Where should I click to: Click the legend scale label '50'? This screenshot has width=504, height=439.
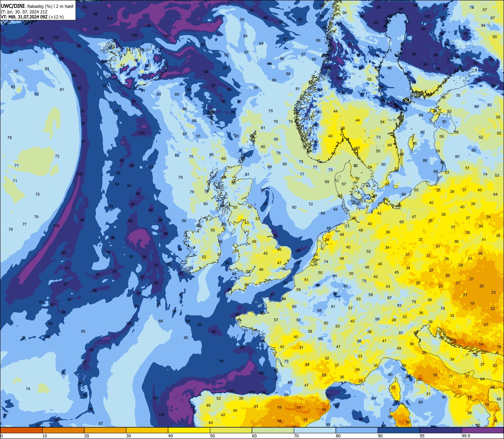[212, 436]
